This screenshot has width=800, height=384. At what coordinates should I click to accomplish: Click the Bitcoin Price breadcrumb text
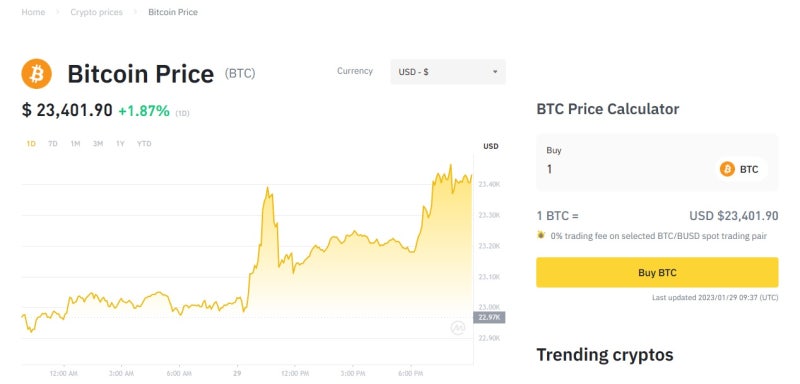click(173, 12)
